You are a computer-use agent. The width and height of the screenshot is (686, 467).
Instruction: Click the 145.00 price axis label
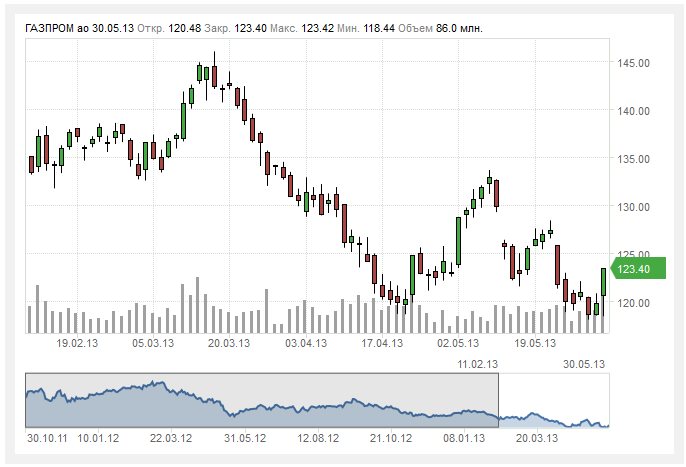tap(633, 63)
